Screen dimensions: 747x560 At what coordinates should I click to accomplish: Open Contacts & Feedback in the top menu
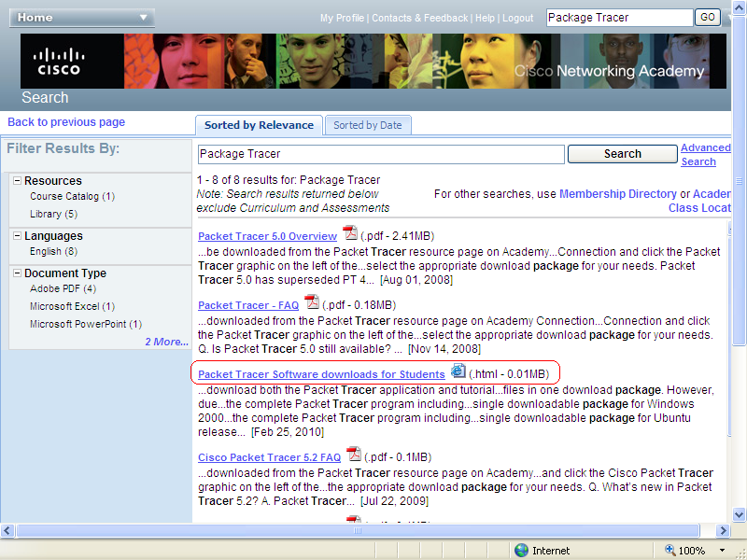(x=419, y=18)
